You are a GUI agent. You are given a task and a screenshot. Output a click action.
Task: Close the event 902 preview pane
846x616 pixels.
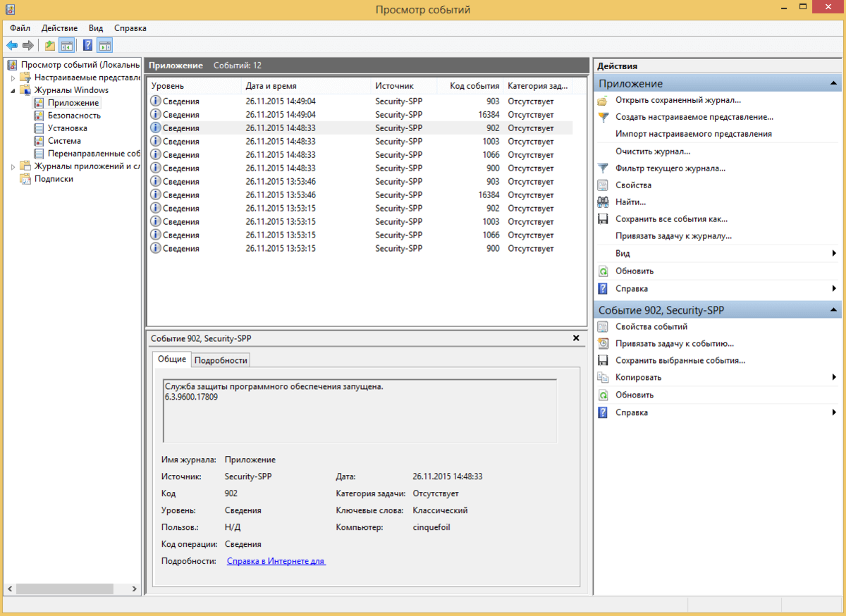[576, 338]
